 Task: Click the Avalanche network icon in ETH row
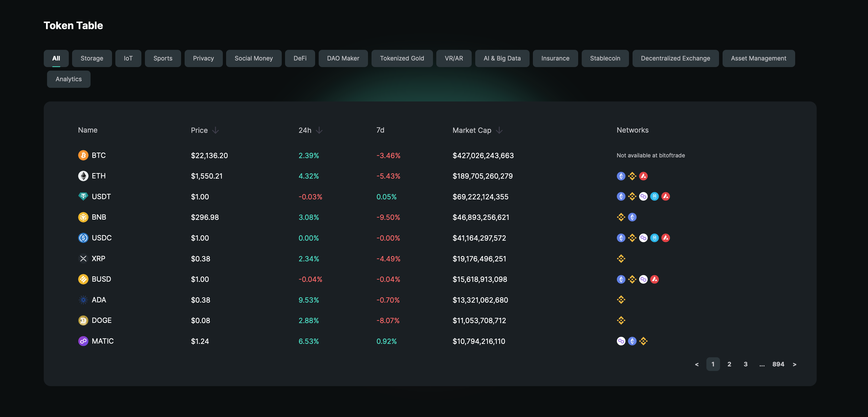[643, 176]
